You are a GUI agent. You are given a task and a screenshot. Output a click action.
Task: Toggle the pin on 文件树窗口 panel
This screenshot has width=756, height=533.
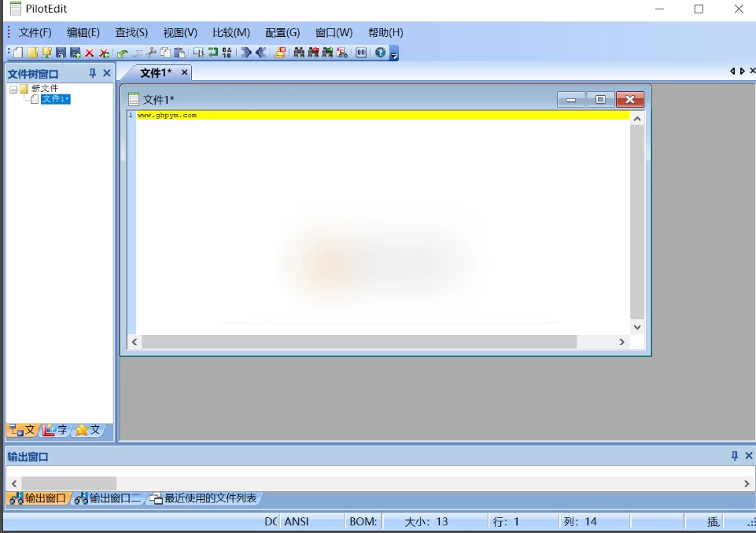(x=92, y=72)
